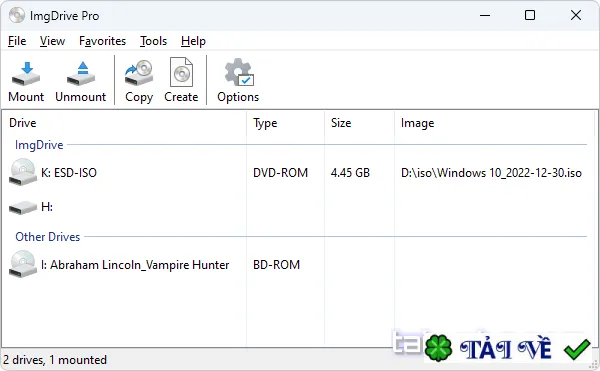
Task: Maximize the ImgDrive Pro window
Action: pos(530,15)
